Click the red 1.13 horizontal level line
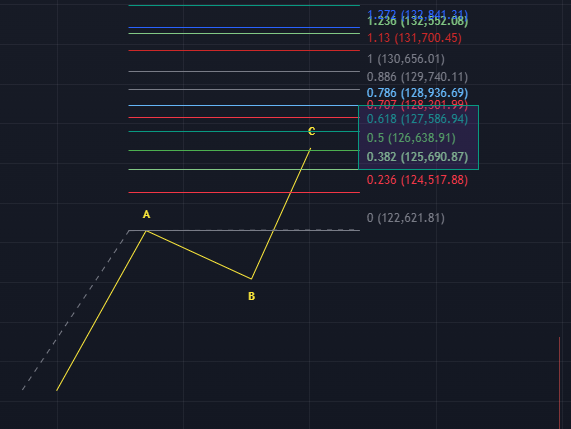 tap(244, 50)
